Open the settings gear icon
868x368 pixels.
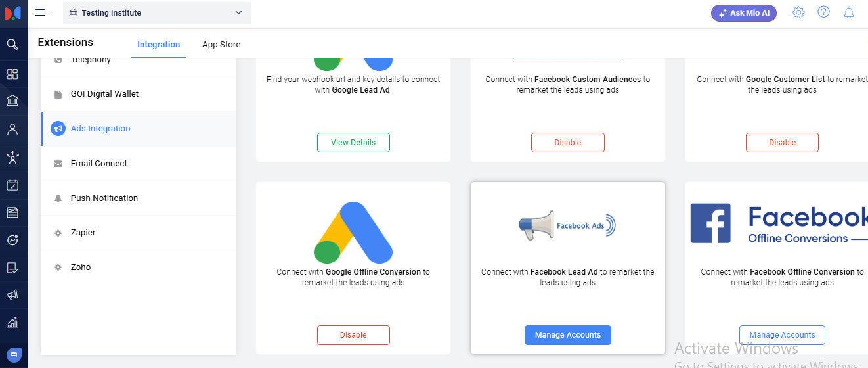pos(798,12)
